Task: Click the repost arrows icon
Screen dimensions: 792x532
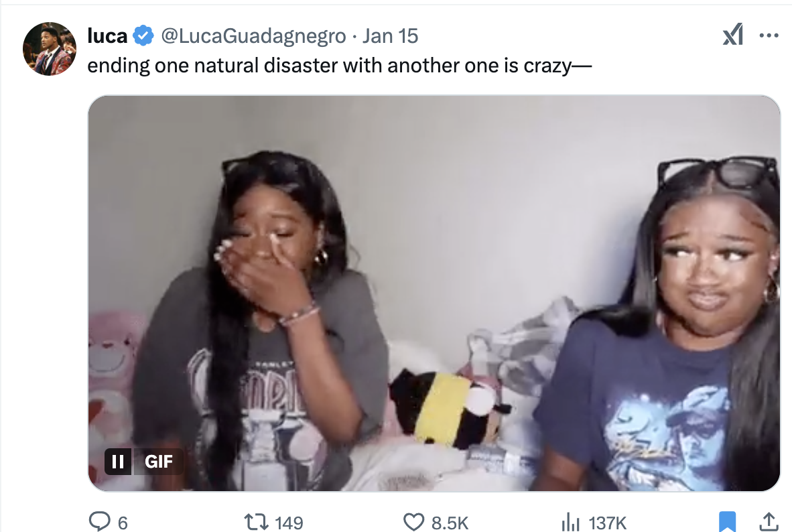Action: coord(257,522)
